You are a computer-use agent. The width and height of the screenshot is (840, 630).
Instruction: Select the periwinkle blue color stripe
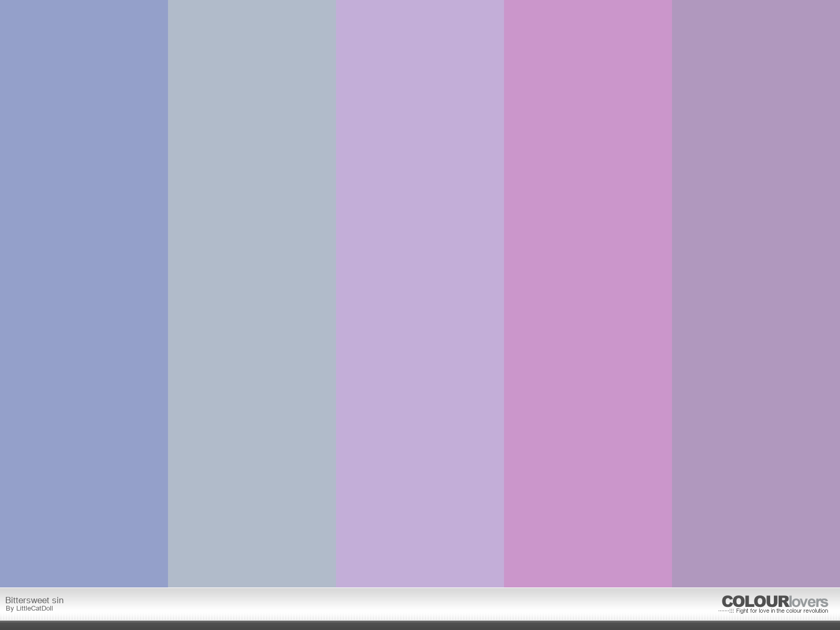(84, 294)
